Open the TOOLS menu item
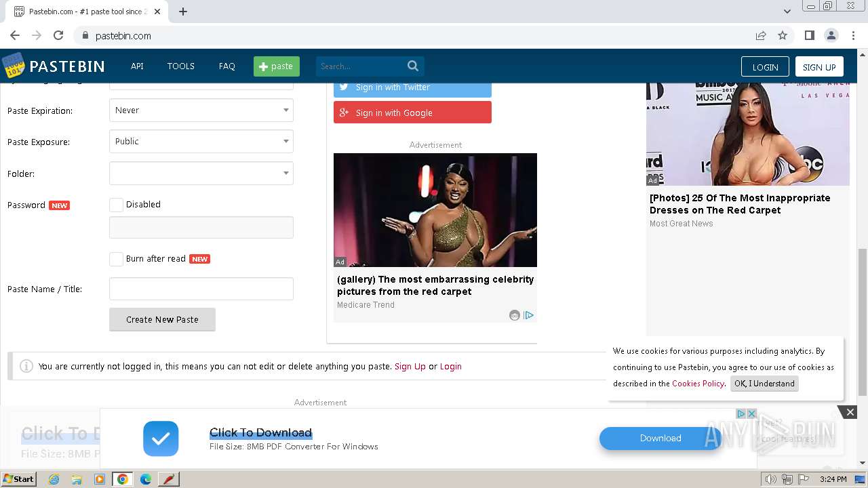This screenshot has height=488, width=868. point(181,66)
